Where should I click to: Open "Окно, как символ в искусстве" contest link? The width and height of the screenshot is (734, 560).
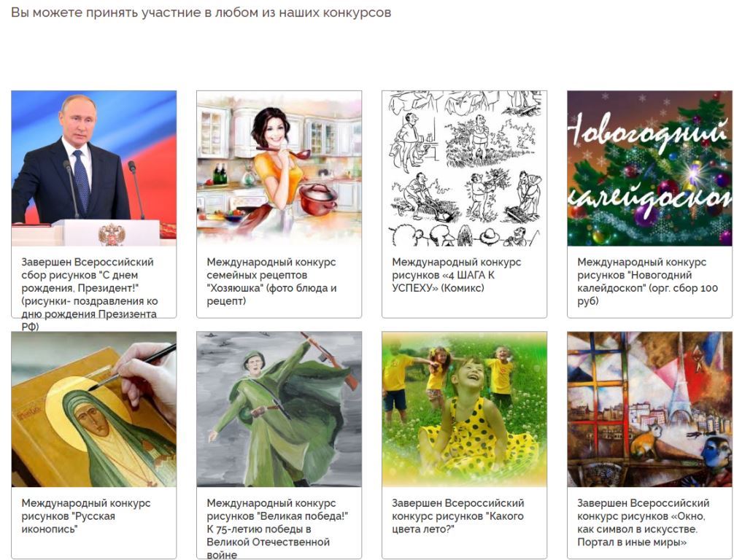[644, 523]
